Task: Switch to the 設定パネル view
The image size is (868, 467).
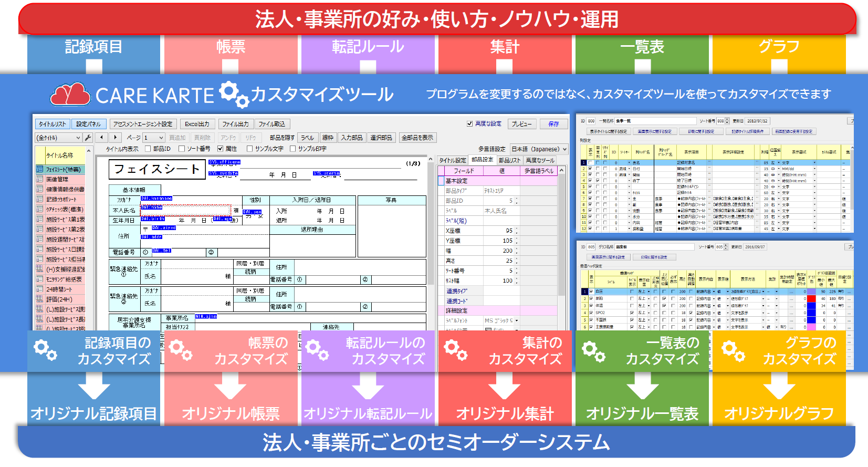Action: 89,124
